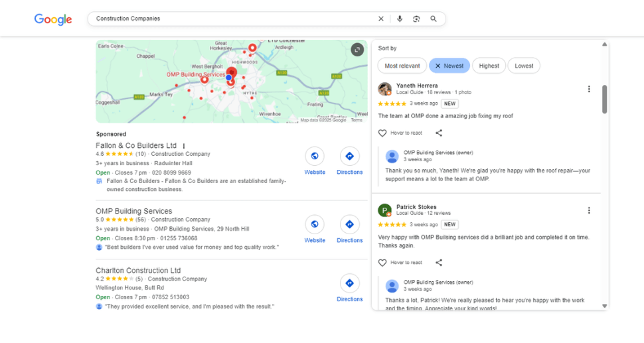Get directions to Fallon & Co Builders
644x343 pixels.
(349, 156)
